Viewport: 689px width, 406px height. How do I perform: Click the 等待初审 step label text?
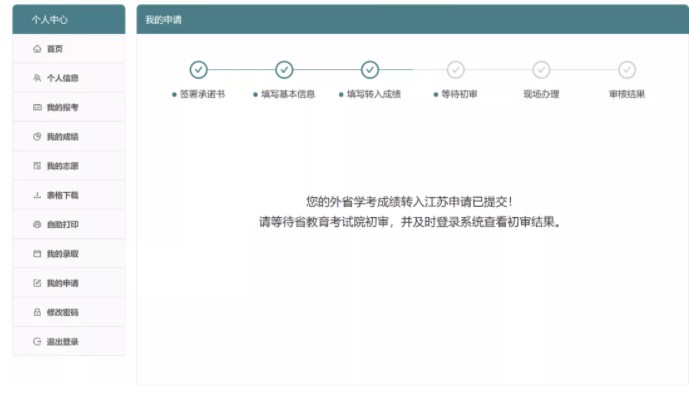(x=459, y=95)
